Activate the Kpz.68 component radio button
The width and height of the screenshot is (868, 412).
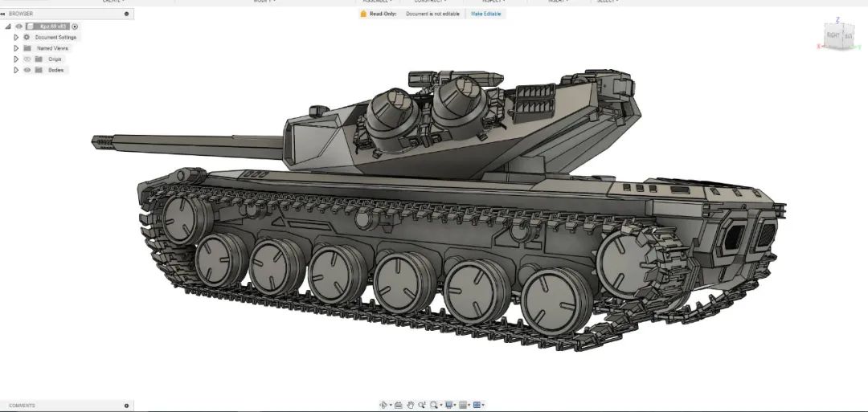[x=75, y=27]
